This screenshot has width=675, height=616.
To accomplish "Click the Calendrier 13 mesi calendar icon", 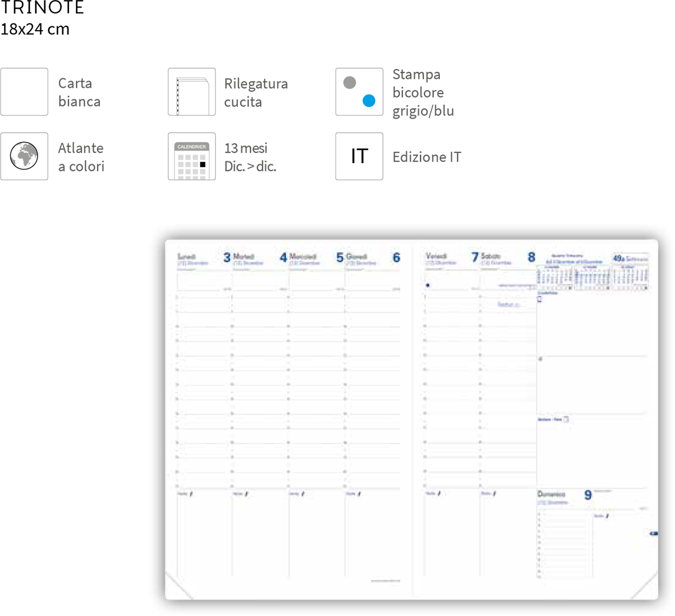I will pos(192,156).
